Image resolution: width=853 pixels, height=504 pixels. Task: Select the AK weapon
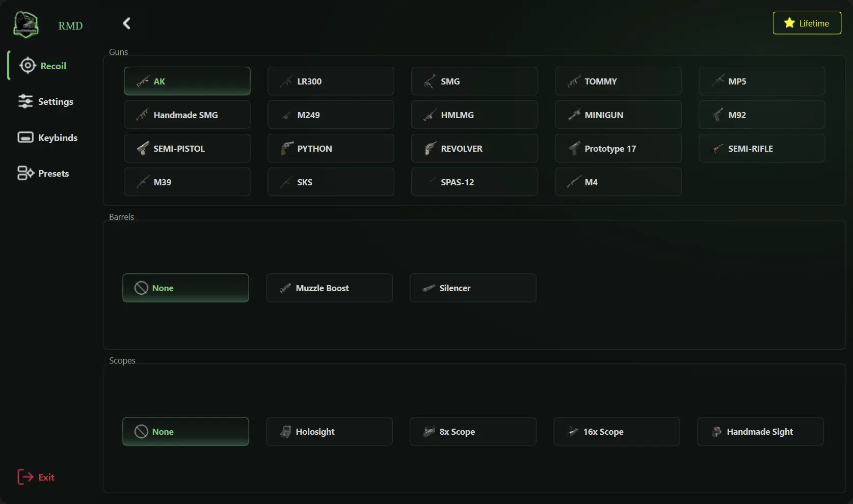(186, 81)
